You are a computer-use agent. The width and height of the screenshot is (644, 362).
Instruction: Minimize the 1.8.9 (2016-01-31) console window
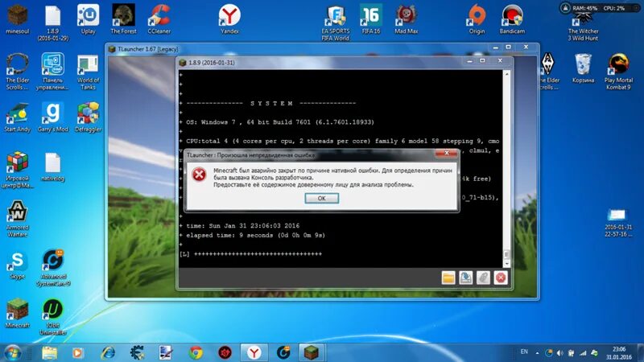tap(469, 61)
